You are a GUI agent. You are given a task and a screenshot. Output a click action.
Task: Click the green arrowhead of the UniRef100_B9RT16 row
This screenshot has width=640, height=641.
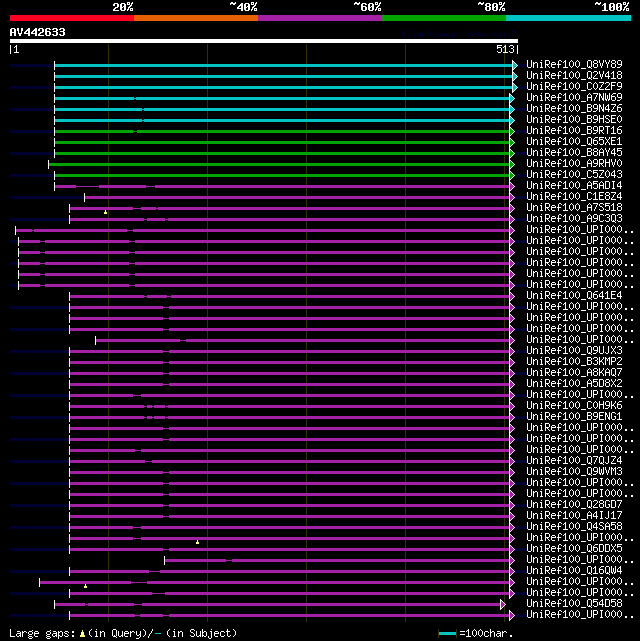(x=512, y=132)
